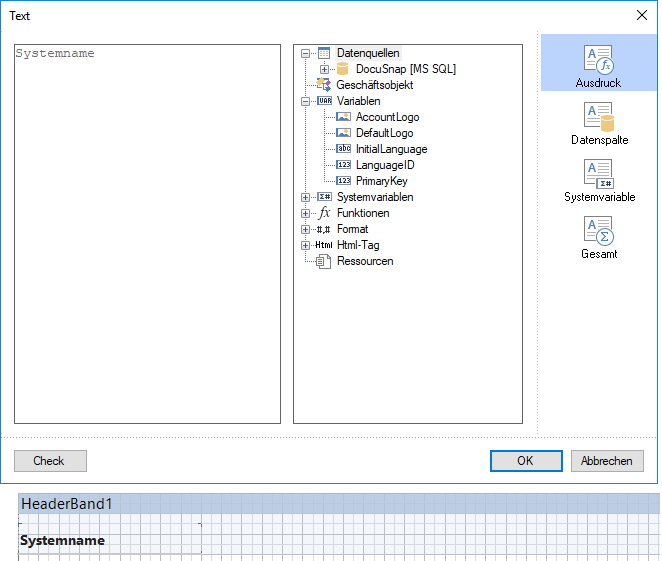Expand the Html-Tag tree node
The image size is (662, 561).
[305, 245]
